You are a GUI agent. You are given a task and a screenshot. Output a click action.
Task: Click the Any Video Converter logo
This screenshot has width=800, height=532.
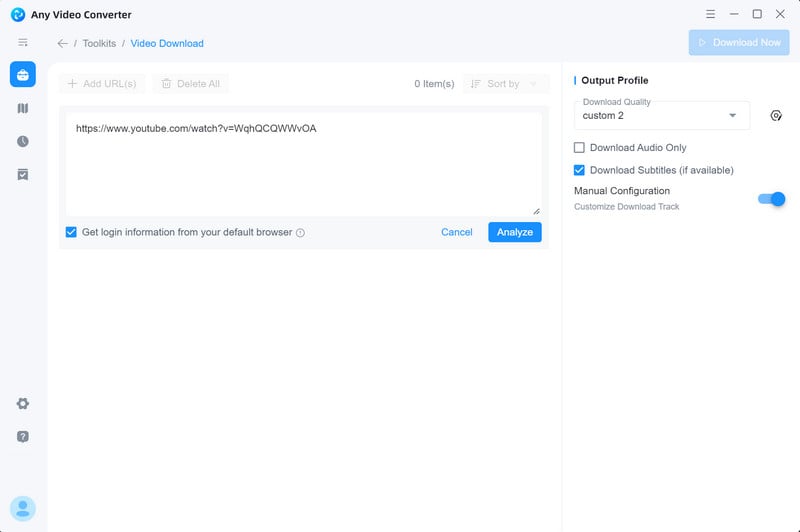click(18, 14)
